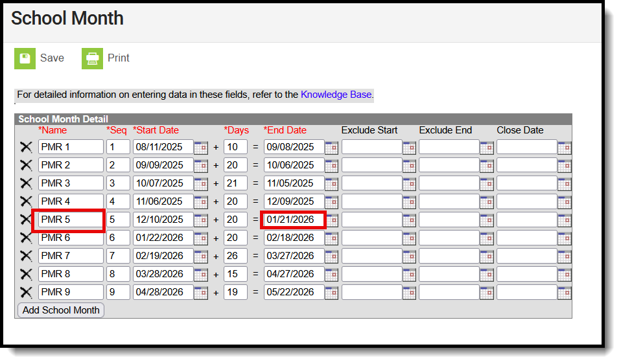Click Close Date field for PMR 5
Image resolution: width=621 pixels, height=364 pixels.
(x=527, y=220)
